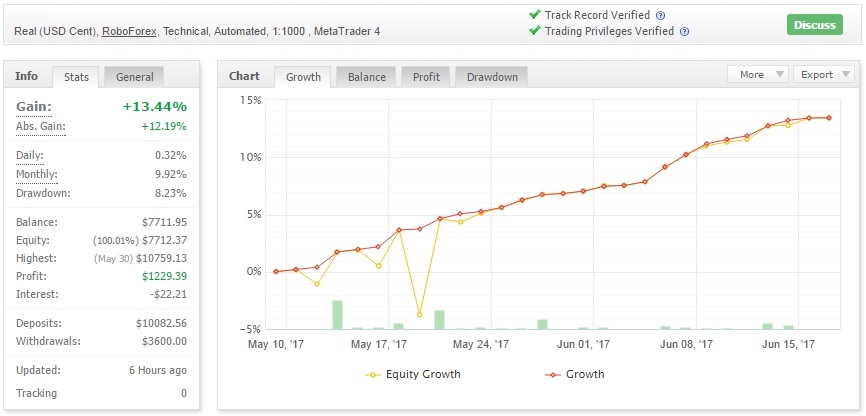
Task: Click the Trading Privileges Verified checkmark icon
Action: [x=535, y=31]
